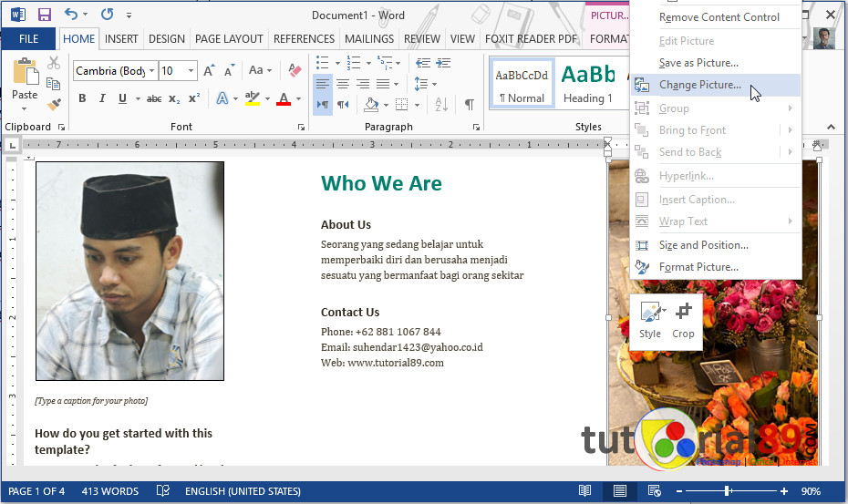
Task: Click the Paste clipboard icon
Action: pyautogui.click(x=25, y=71)
